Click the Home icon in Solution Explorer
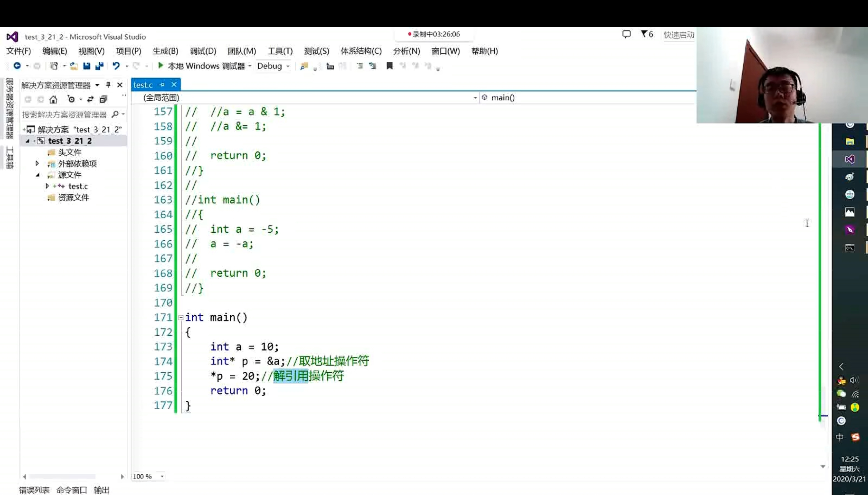Viewport: 868px width, 495px height. coord(53,99)
